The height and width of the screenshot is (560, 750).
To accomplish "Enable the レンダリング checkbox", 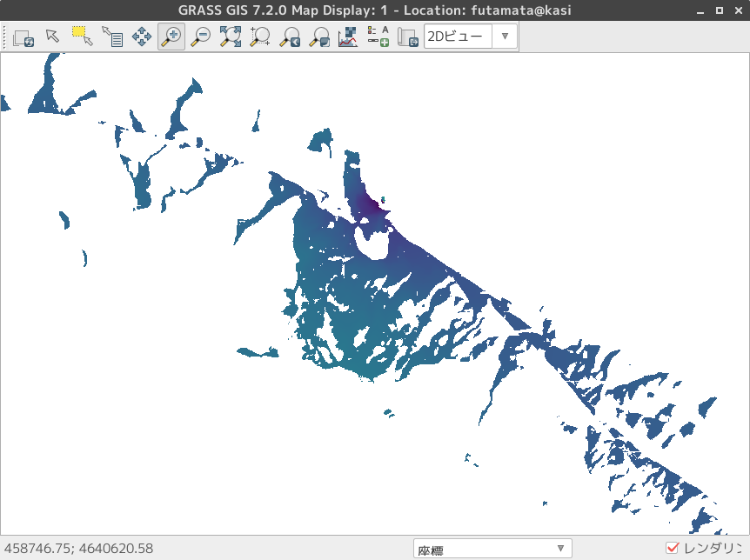I will pos(671,548).
